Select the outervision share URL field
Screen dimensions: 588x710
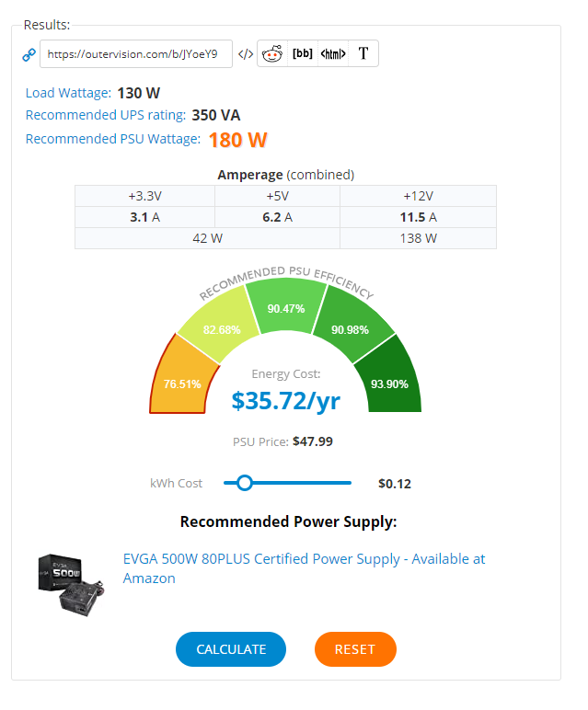(136, 54)
